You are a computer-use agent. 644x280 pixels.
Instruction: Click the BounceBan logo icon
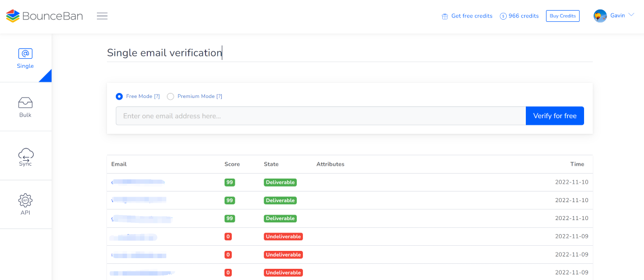tap(13, 16)
